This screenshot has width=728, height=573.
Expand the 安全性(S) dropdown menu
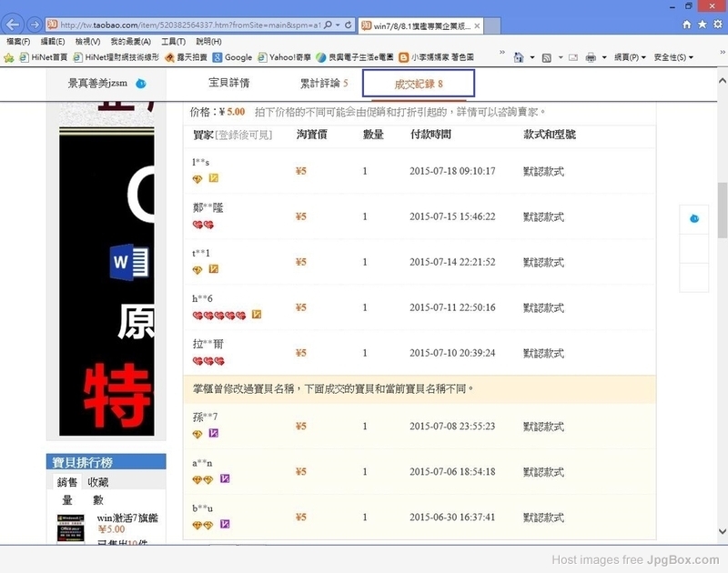(x=672, y=57)
